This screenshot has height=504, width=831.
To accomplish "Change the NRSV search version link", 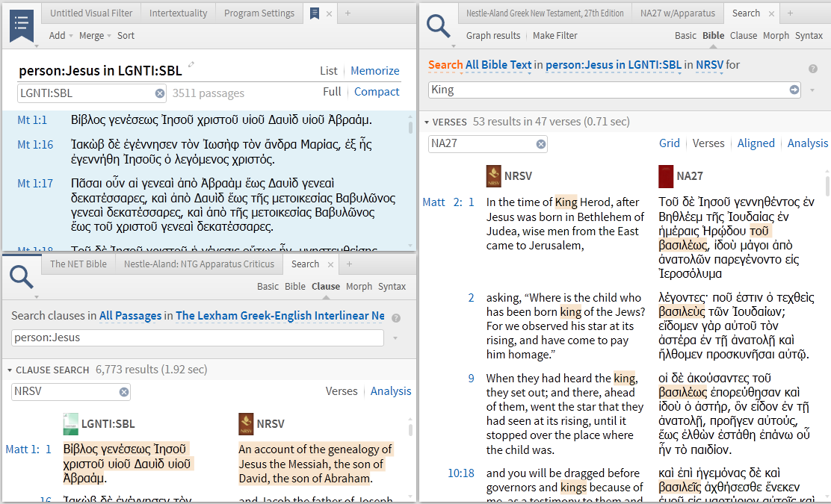I will click(x=709, y=65).
